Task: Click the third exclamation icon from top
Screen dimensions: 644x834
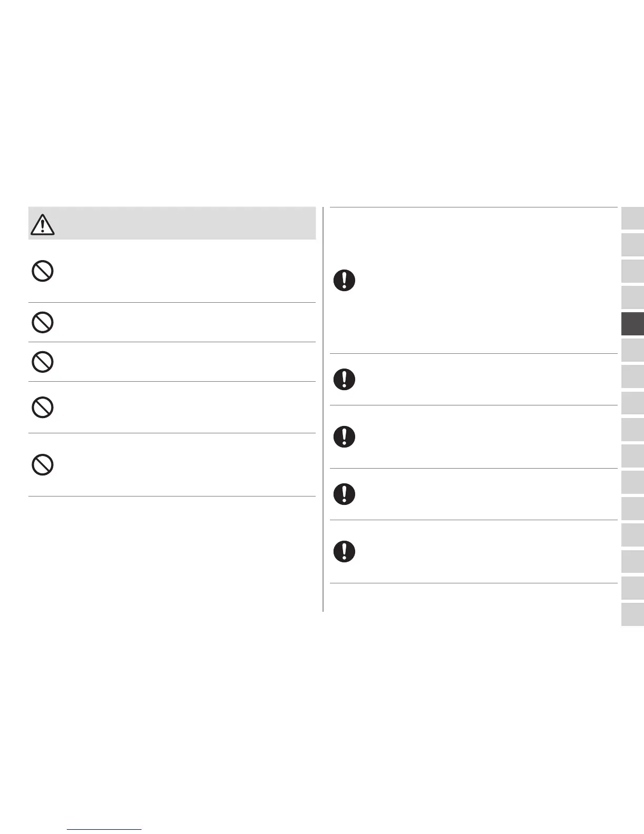Action: coord(344,436)
